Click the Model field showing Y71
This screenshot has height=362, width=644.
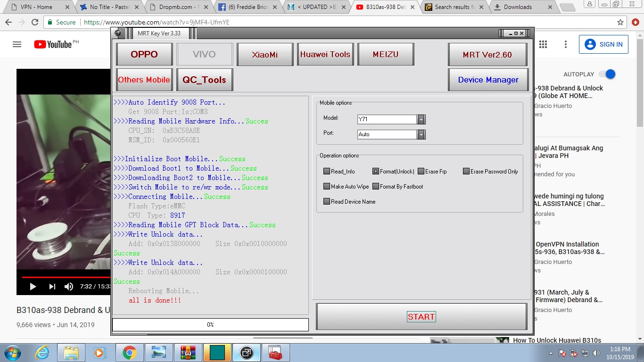pyautogui.click(x=387, y=119)
